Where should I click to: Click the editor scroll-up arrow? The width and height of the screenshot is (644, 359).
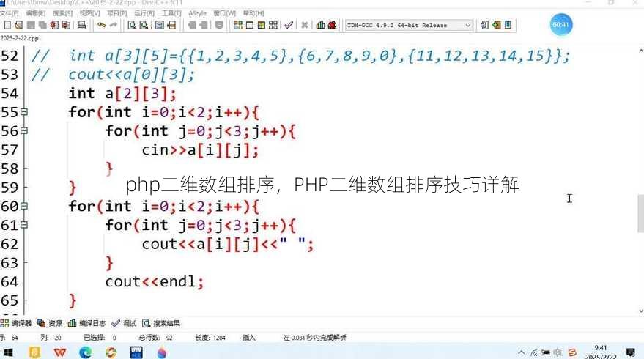coord(641,51)
